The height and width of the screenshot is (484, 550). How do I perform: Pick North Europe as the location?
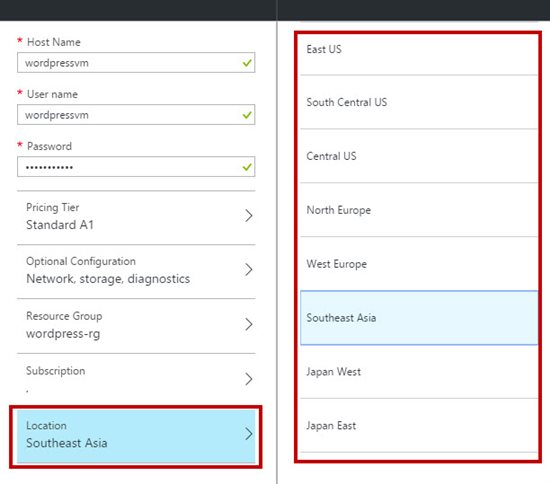[x=419, y=210]
